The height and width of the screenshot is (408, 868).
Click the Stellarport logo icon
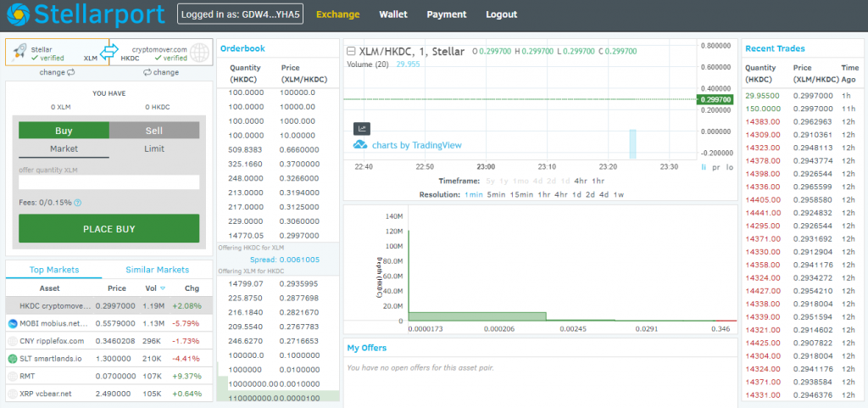(x=17, y=14)
